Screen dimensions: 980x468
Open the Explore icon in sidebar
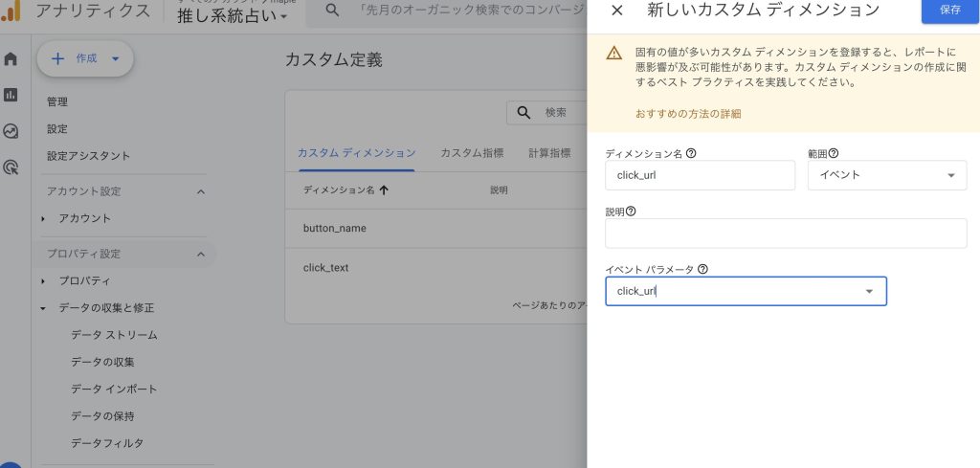point(11,131)
